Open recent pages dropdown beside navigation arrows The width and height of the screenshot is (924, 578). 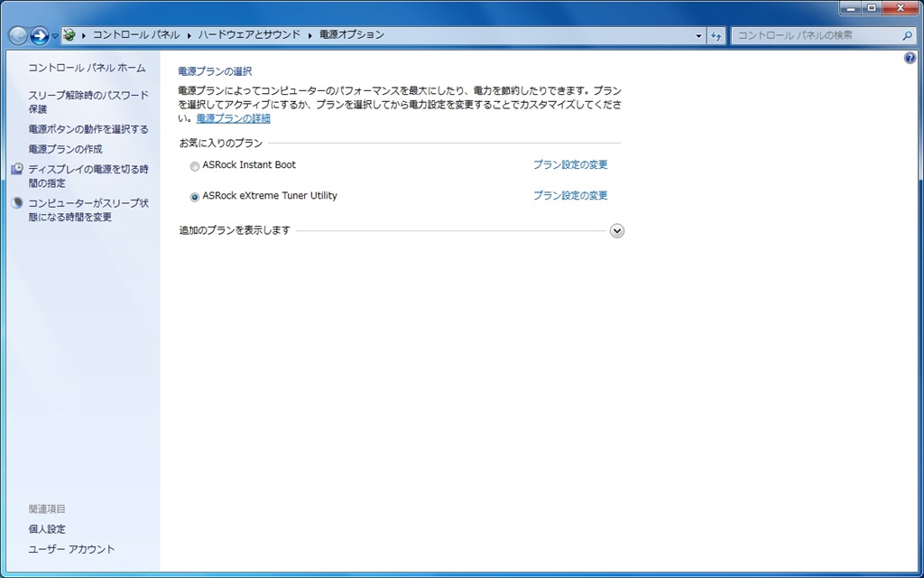[55, 36]
